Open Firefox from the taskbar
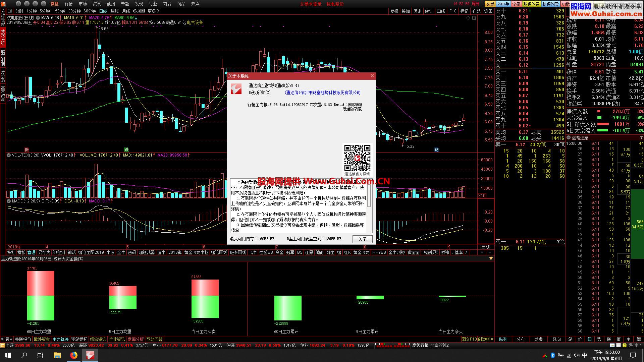Image resolution: width=644 pixels, height=362 pixels. point(74,355)
